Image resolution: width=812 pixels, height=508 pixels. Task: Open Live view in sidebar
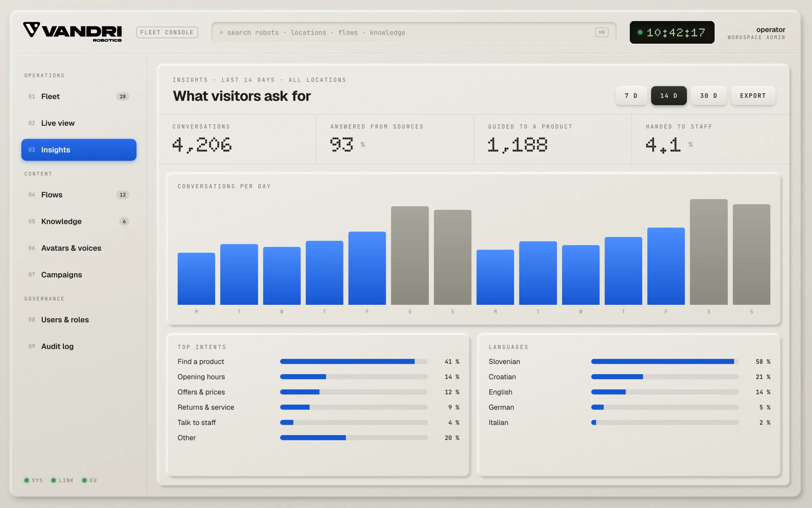pyautogui.click(x=79, y=123)
